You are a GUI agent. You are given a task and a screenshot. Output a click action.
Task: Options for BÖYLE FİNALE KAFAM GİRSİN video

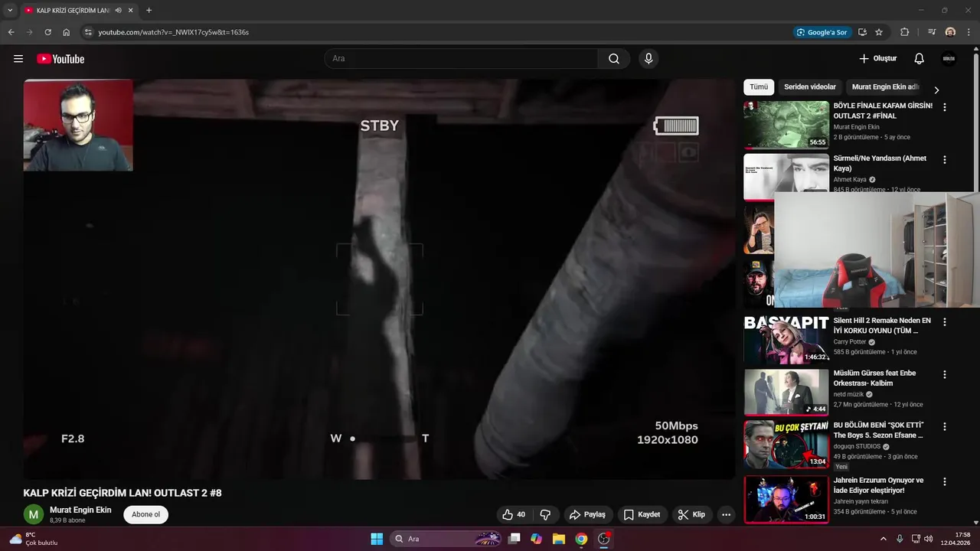(945, 108)
